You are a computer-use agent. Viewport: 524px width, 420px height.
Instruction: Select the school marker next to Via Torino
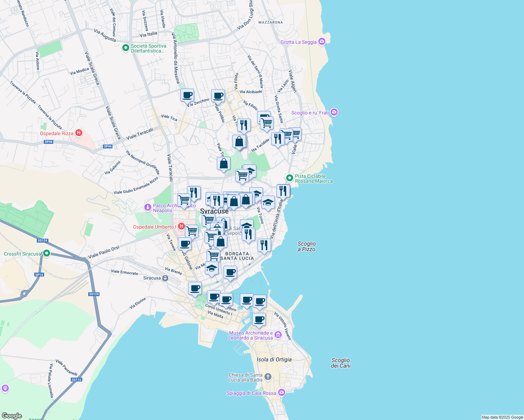click(x=268, y=203)
